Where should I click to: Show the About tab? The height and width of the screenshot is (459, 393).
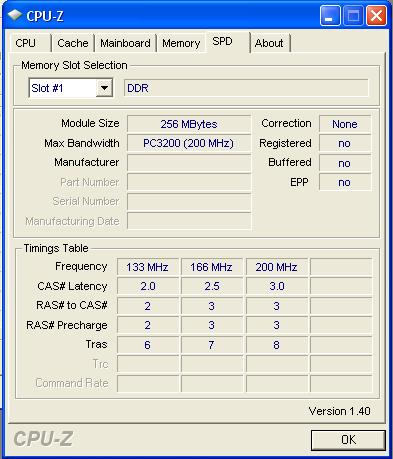[269, 43]
